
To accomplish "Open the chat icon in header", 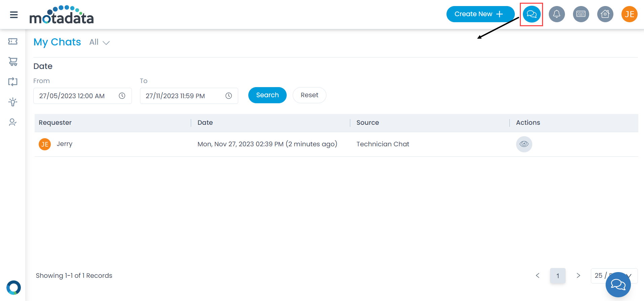I will point(531,14).
